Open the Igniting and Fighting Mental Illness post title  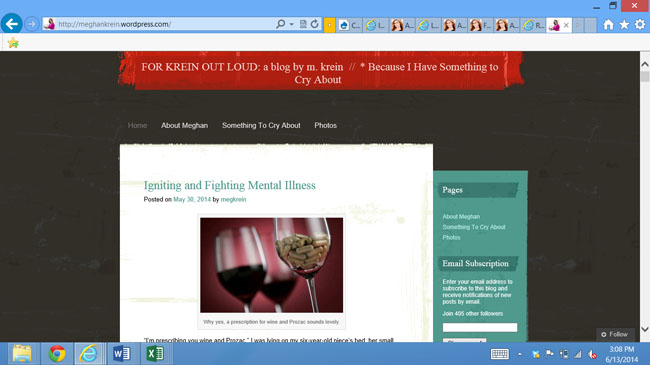point(230,185)
